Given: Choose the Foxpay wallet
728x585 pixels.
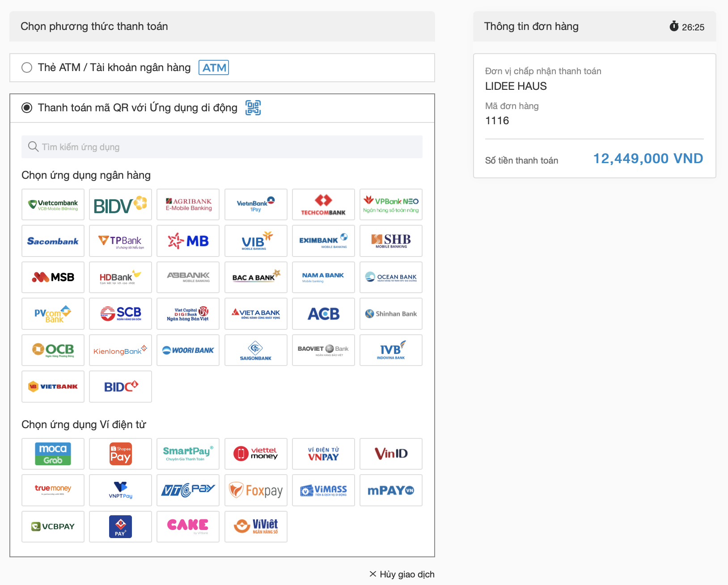Looking at the screenshot, I should point(256,490).
